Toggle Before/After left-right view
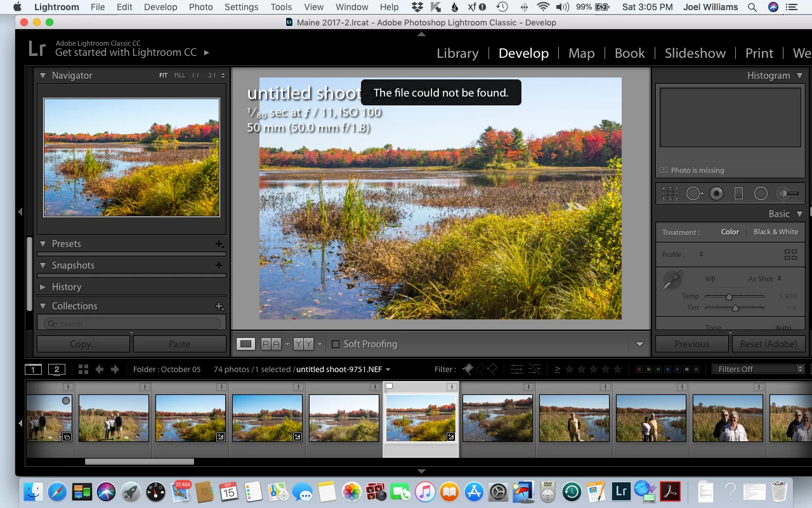This screenshot has width=812, height=508. tap(271, 344)
